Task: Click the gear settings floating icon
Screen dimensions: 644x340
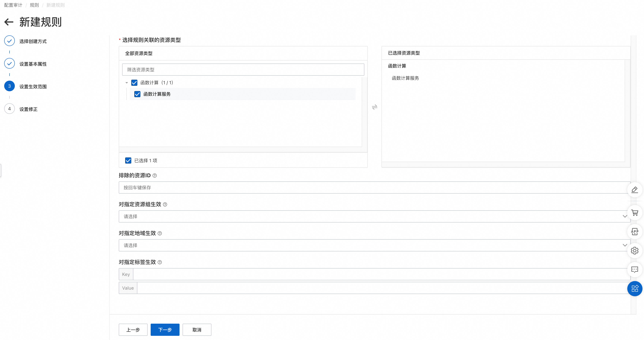Action: [635, 251]
